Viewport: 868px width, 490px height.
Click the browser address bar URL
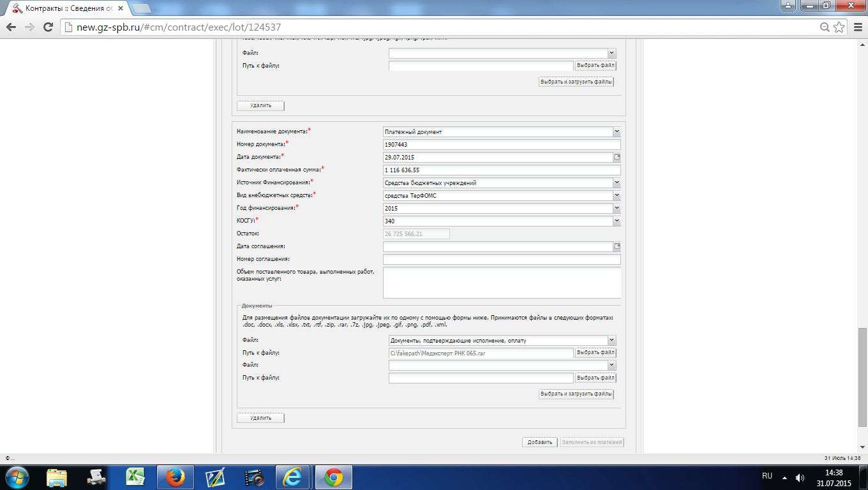pyautogui.click(x=179, y=27)
